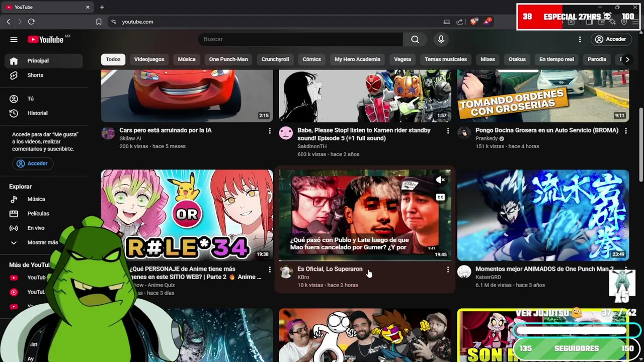Select the Cómics filter chip
Screen dimensions: 644x362
tap(312, 59)
